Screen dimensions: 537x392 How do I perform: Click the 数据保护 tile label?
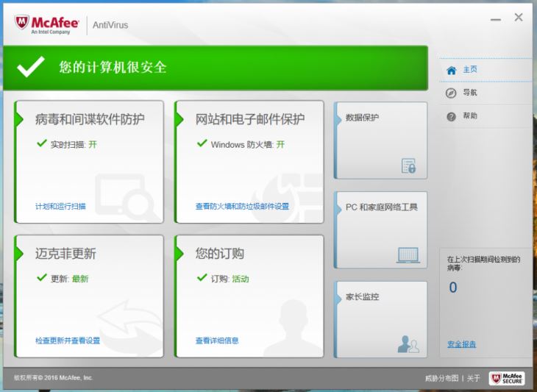(362, 118)
